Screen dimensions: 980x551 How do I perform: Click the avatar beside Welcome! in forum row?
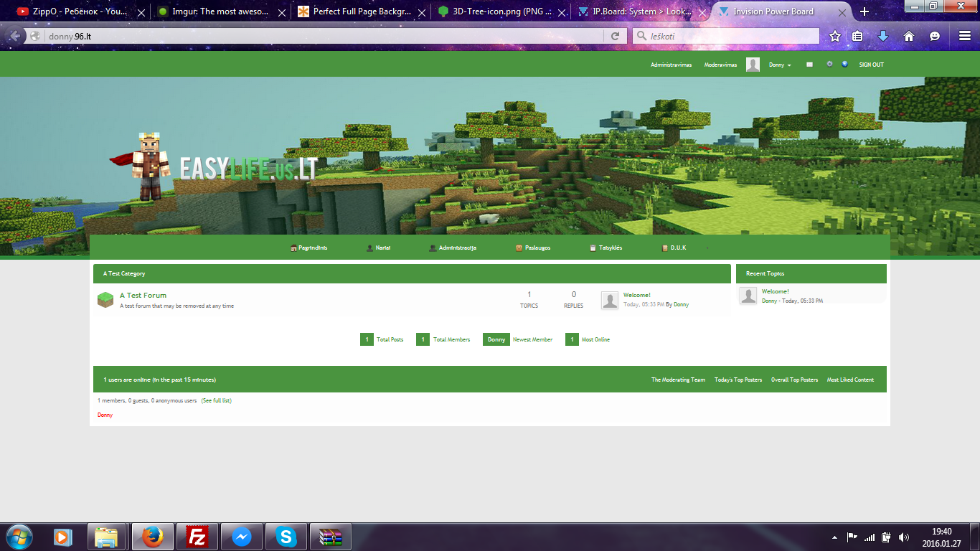pos(610,300)
